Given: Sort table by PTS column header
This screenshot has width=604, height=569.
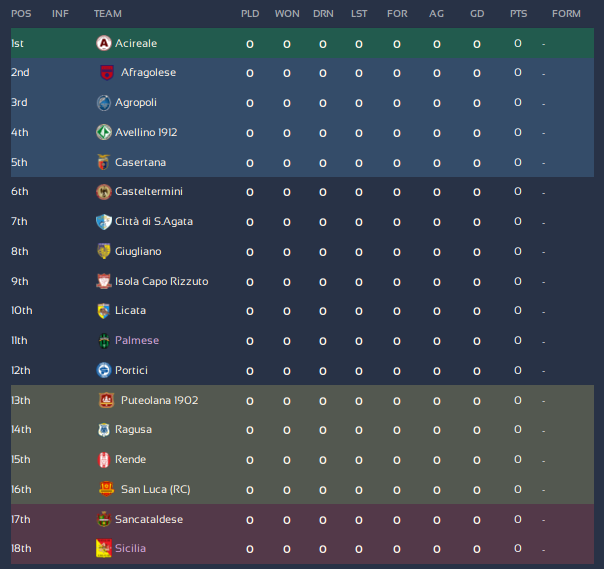Looking at the screenshot, I should [518, 14].
